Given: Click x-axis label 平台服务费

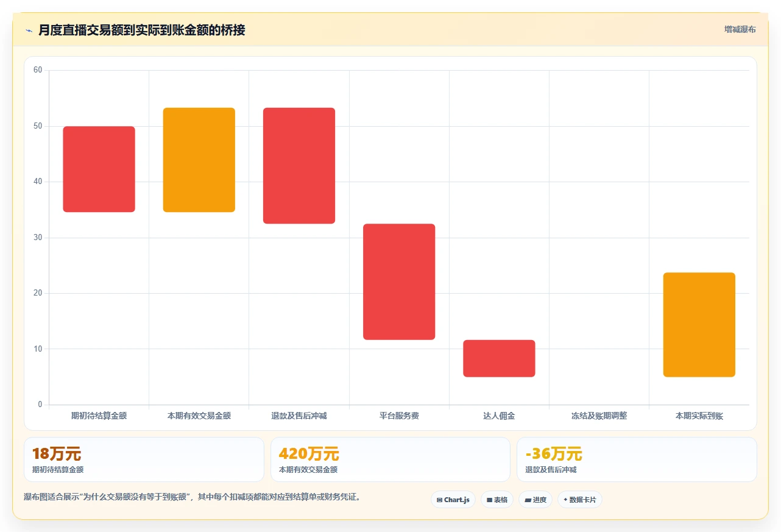Looking at the screenshot, I should [399, 416].
